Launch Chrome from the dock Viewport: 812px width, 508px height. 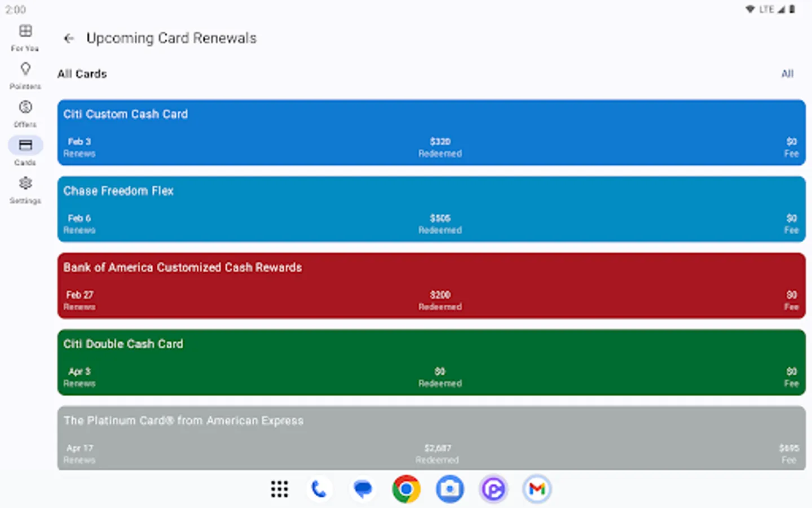[x=406, y=489]
